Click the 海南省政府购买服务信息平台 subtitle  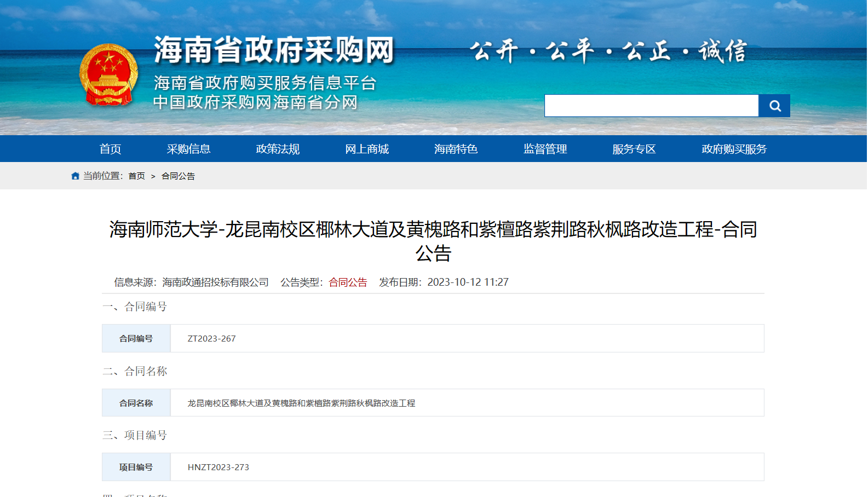[x=265, y=83]
